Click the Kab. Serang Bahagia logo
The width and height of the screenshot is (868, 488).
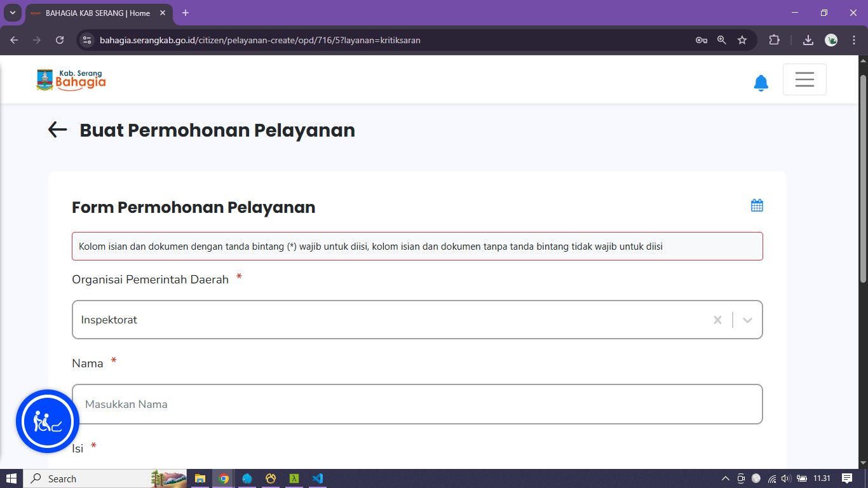(71, 80)
